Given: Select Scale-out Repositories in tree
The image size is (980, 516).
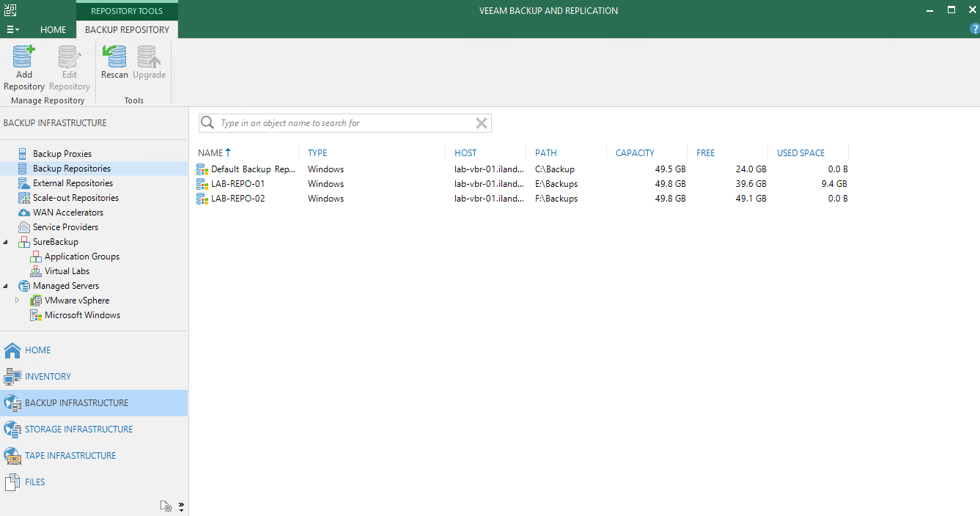Looking at the screenshot, I should point(75,198).
